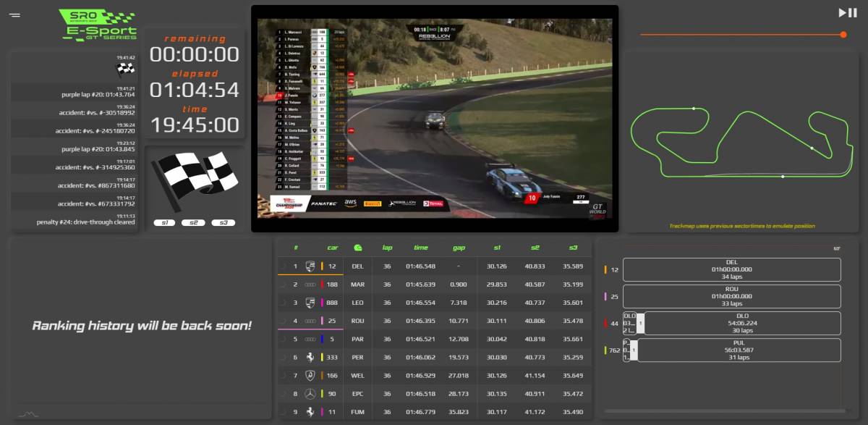The image size is (868, 425).
Task: Toggle the s3 sector indicator
Action: pyautogui.click(x=223, y=223)
